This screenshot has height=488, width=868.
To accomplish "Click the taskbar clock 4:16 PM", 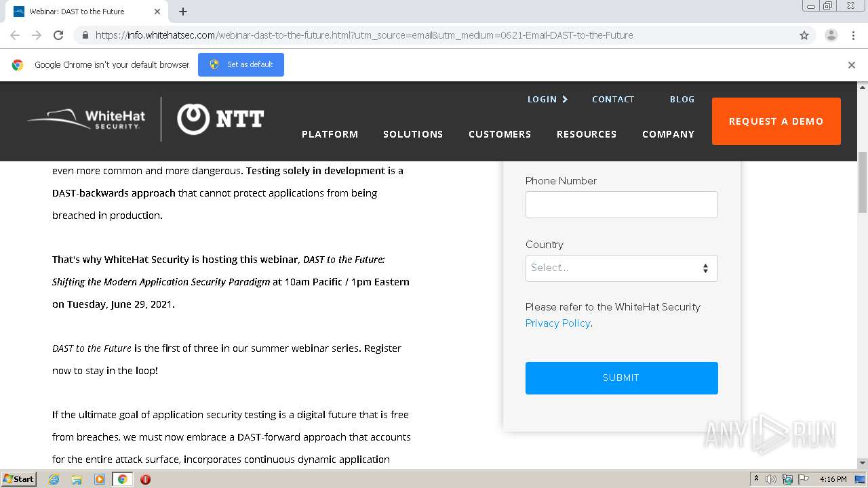I will 833,479.
